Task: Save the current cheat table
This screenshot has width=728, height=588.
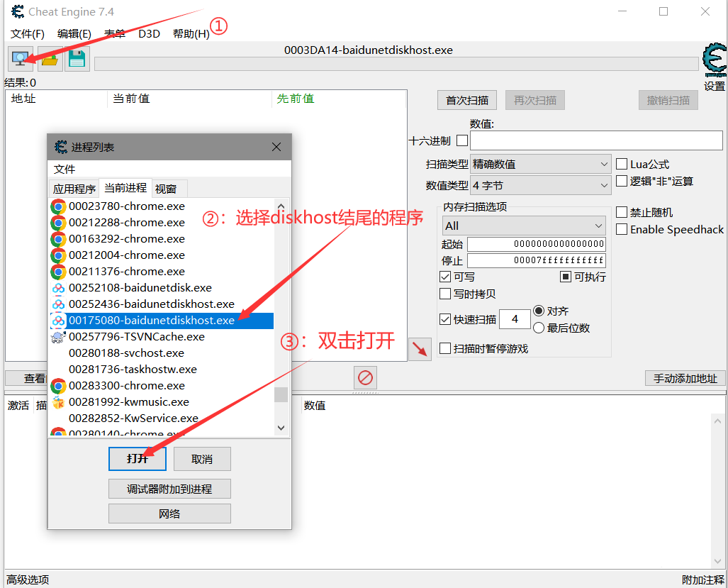Action: coord(77,58)
